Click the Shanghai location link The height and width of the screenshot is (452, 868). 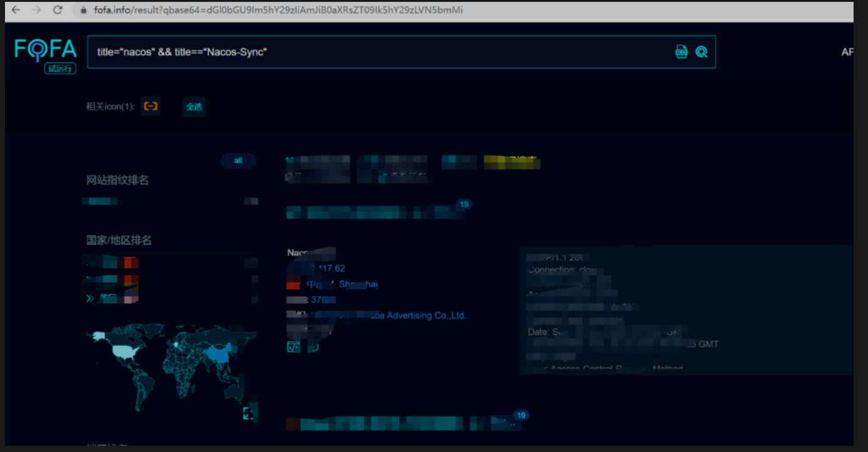click(x=358, y=285)
